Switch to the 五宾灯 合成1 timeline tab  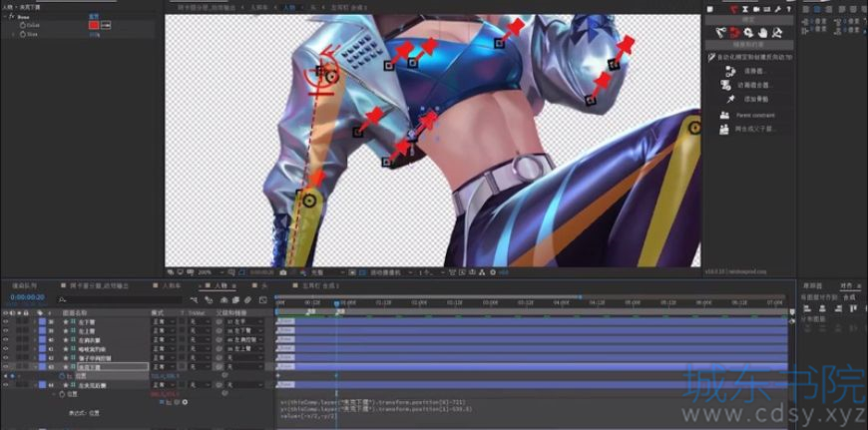pos(320,285)
